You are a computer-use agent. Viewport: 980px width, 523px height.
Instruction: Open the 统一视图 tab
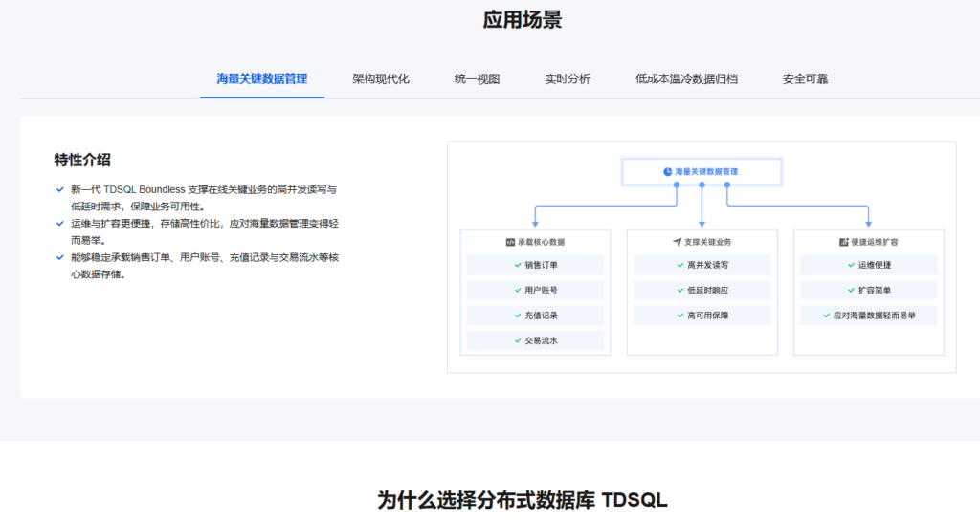click(x=477, y=79)
